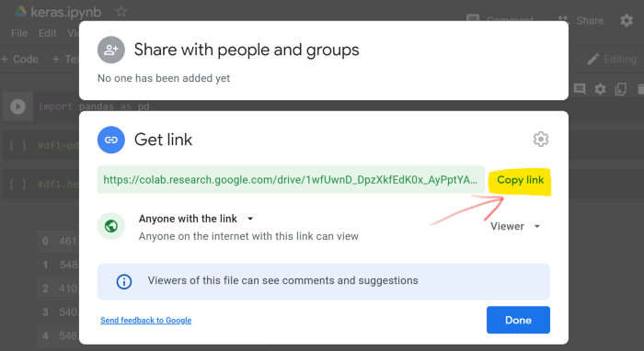
Task: Click the cell comment icon
Action: [580, 88]
